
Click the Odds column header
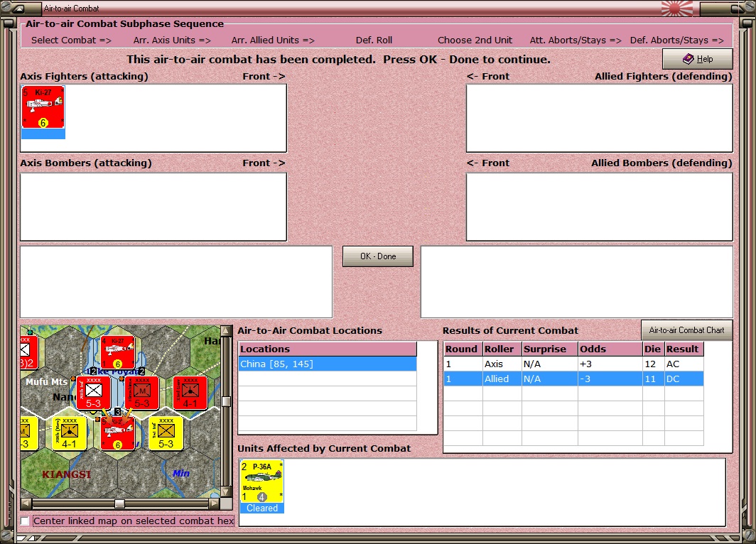pyautogui.click(x=610, y=349)
